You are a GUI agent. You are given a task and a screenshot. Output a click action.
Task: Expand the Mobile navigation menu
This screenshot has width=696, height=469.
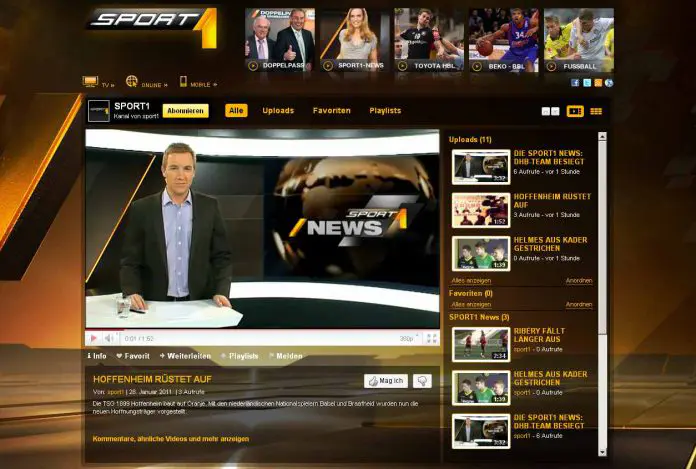[x=198, y=84]
